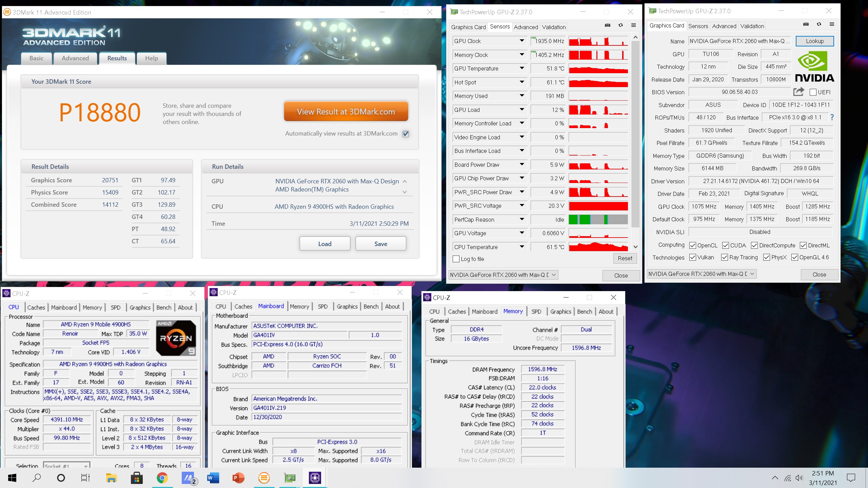Open SPD tab in CPU-Z Memory window
This screenshot has height=488, width=868.
coord(536,311)
